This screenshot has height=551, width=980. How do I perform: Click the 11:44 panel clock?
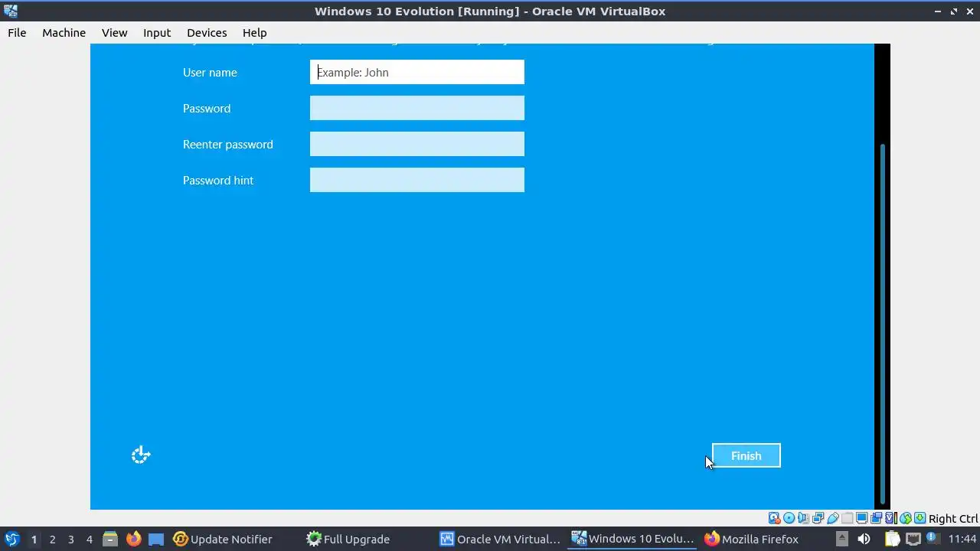[x=962, y=539]
